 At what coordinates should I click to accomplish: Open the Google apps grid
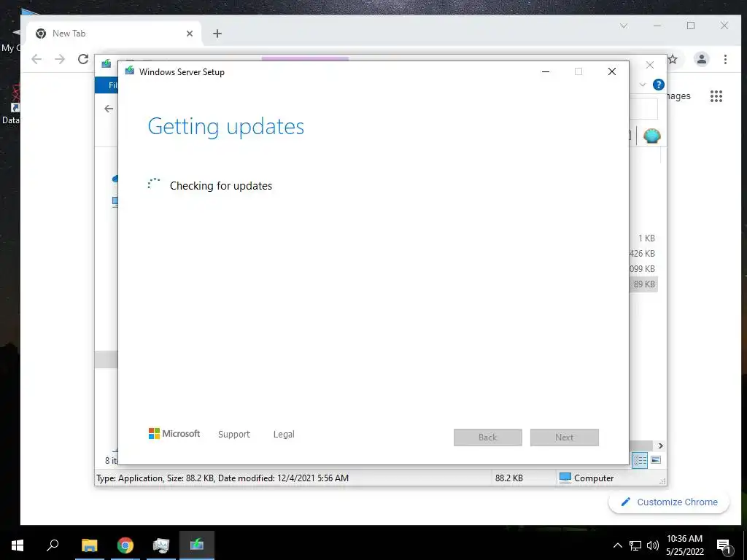coord(716,96)
